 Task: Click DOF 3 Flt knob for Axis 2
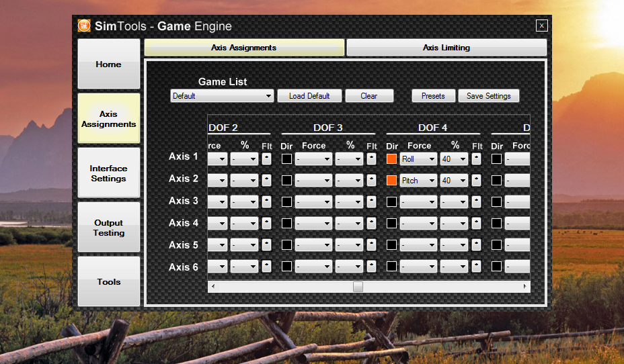(371, 181)
